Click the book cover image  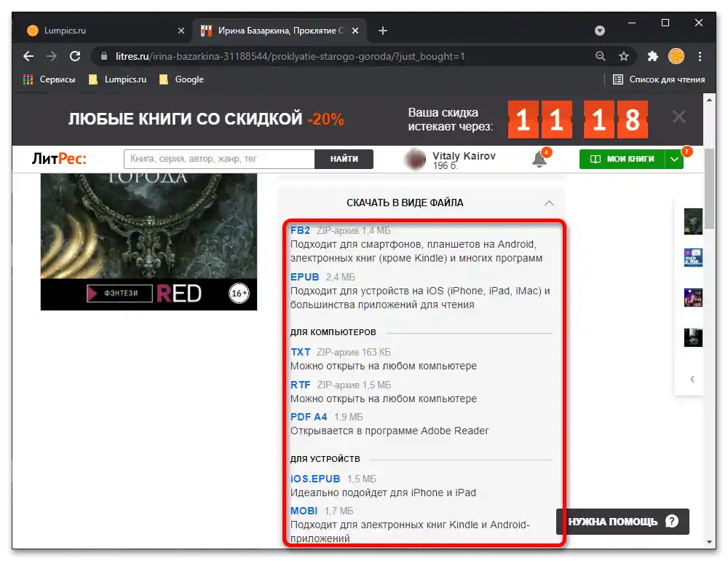(x=149, y=242)
